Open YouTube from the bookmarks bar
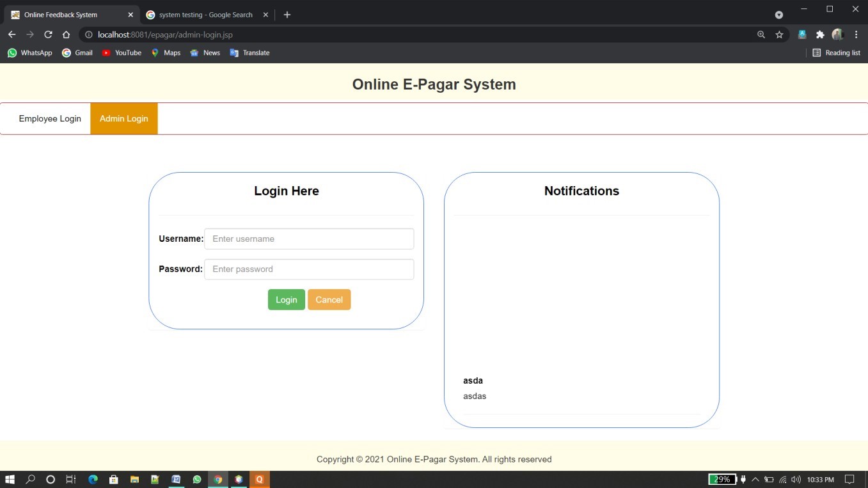868x488 pixels. (x=121, y=52)
